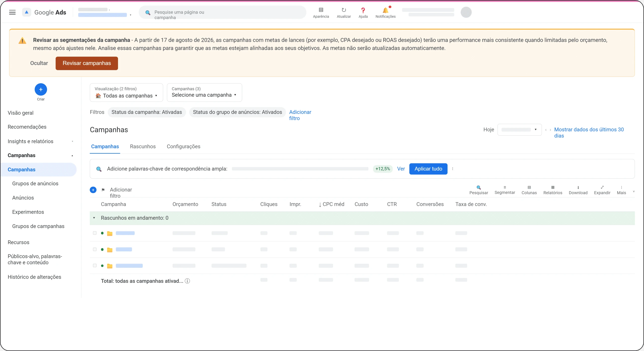Image resolution: width=644 pixels, height=351 pixels.
Task: Click the Aplicar tudo button
Action: [x=428, y=169]
